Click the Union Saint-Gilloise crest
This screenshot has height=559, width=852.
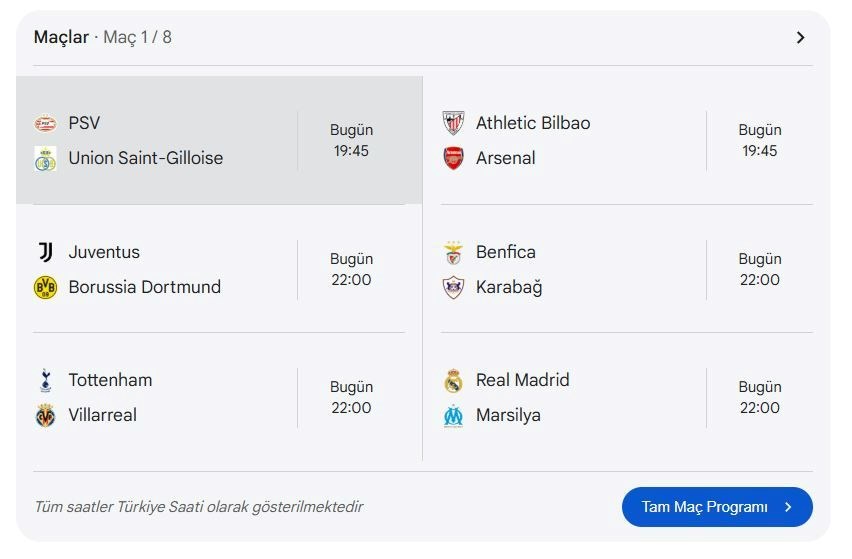[x=45, y=159]
